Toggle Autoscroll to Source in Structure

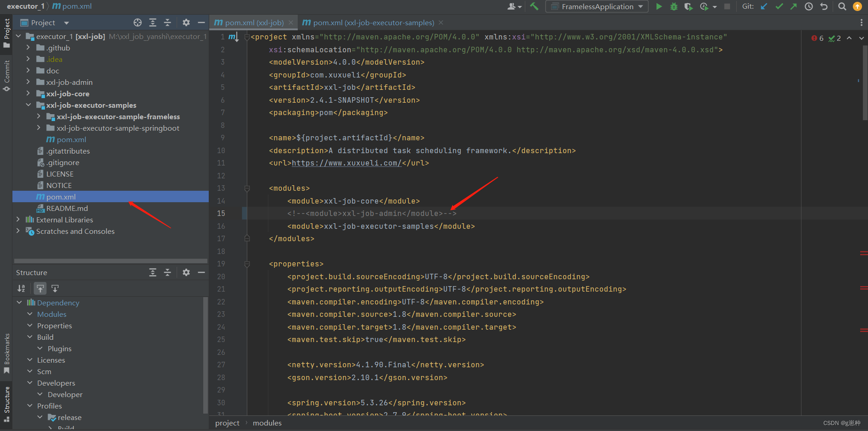40,288
